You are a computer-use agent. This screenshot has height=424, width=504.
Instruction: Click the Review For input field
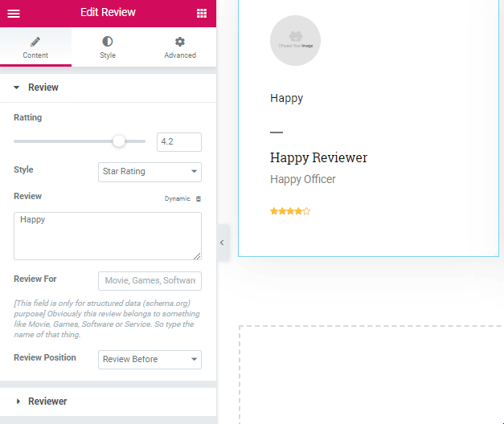(150, 281)
